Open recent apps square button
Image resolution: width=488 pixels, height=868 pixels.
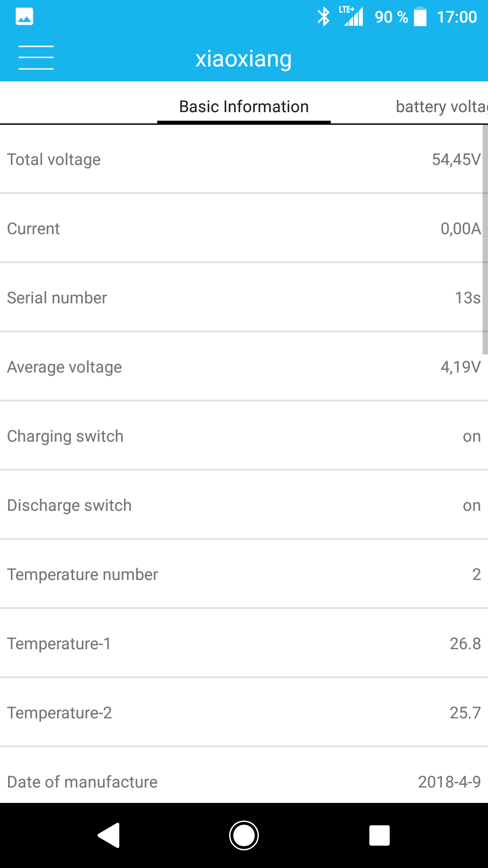(x=379, y=835)
